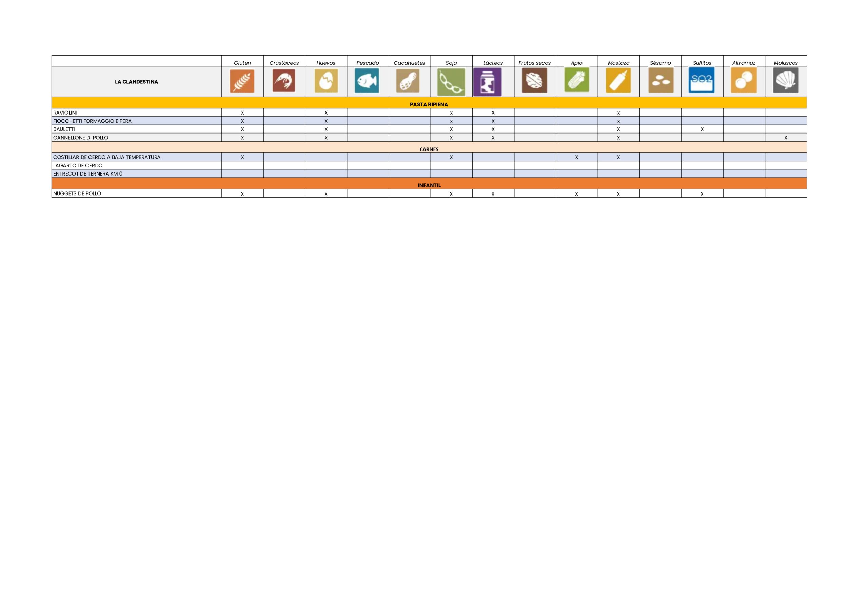
Task: Click the RAVIOLINI row label
Action: click(x=65, y=113)
